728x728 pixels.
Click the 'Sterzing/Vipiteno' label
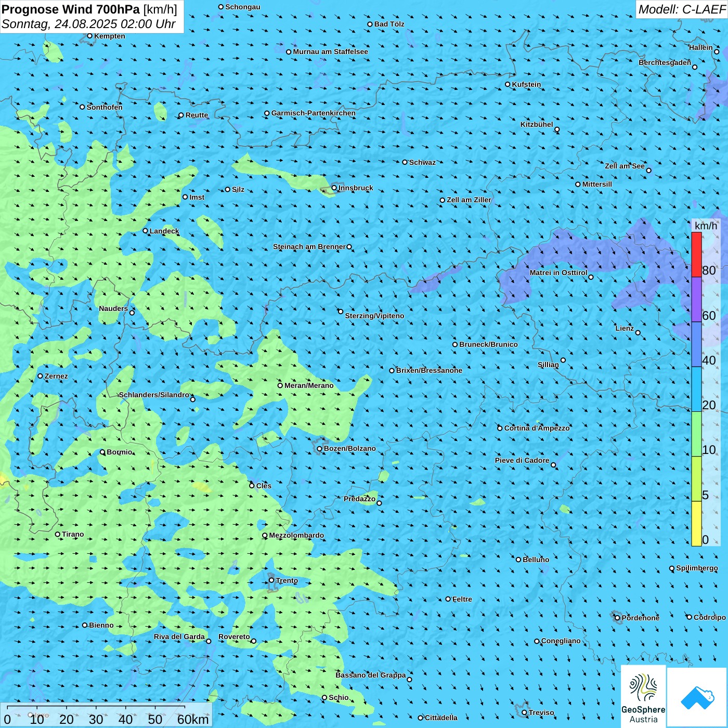click(x=374, y=316)
